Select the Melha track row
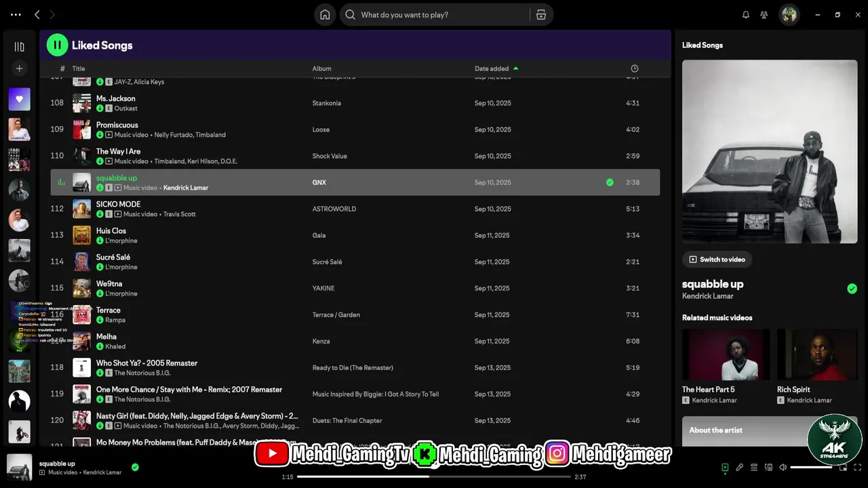This screenshot has height=488, width=868. 355,341
